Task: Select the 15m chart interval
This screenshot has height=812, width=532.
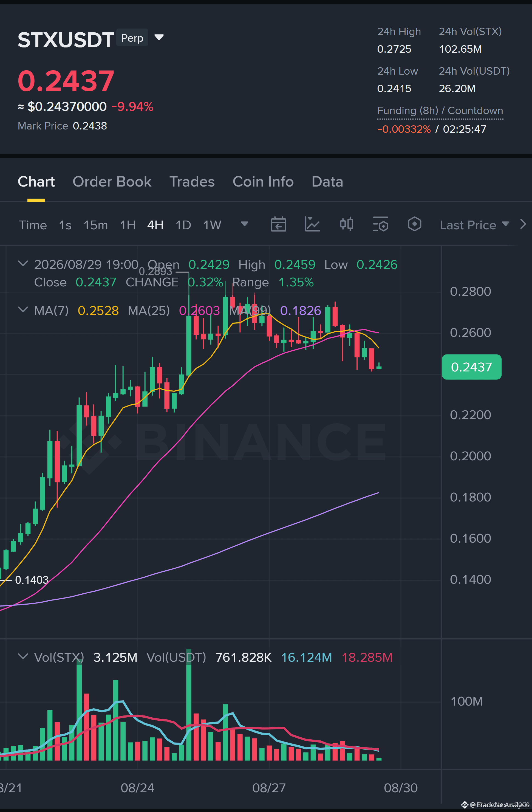Action: tap(95, 225)
